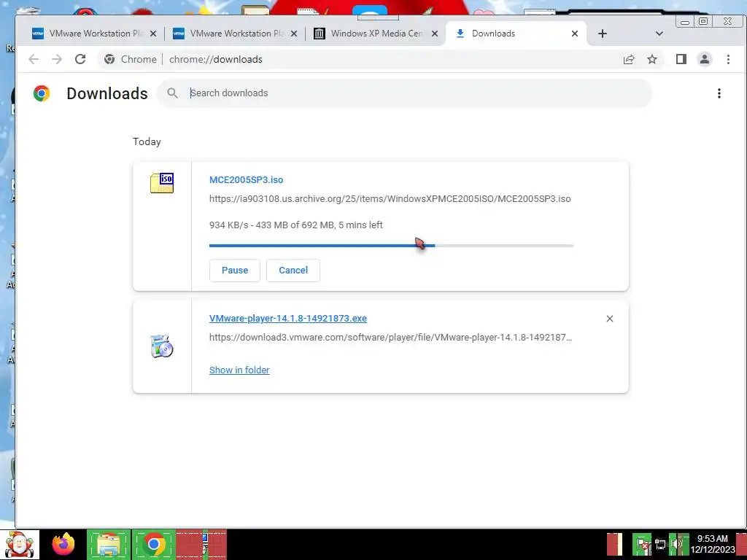Click the download3.vmware.com source URL text
Viewport: 747px width, 560px height.
coord(391,338)
